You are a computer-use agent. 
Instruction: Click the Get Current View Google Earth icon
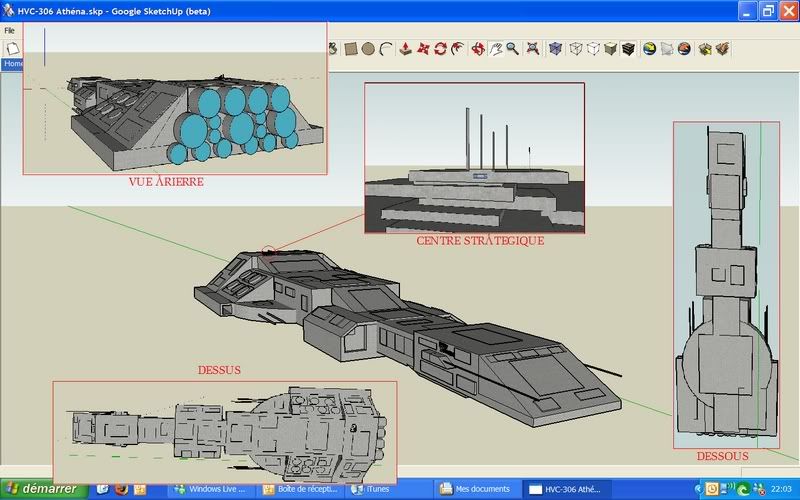click(x=649, y=49)
